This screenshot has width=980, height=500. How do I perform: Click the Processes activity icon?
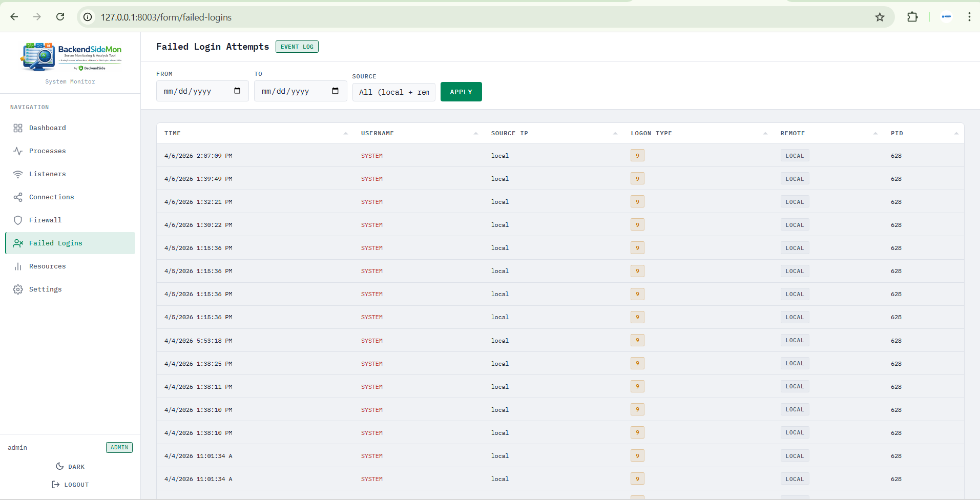pyautogui.click(x=18, y=151)
